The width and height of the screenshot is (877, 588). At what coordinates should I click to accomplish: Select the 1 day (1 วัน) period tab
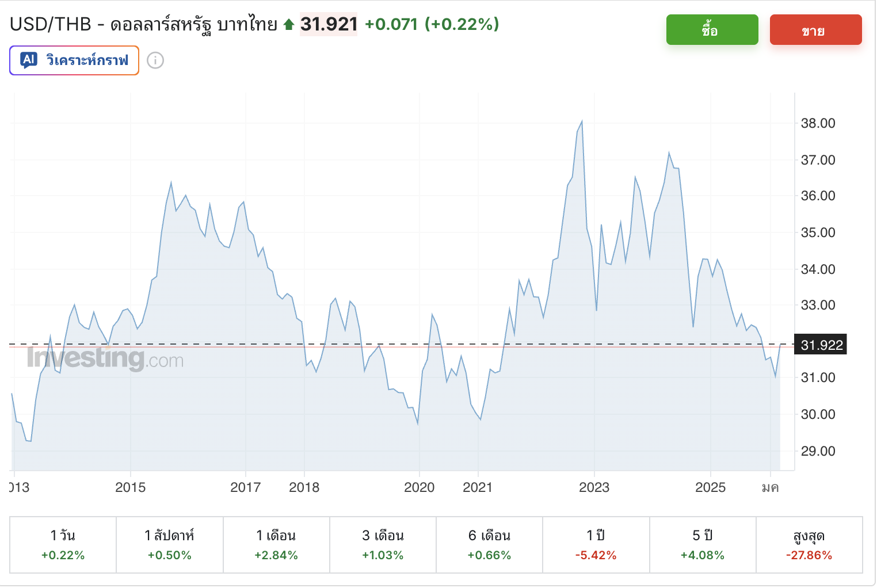(63, 544)
